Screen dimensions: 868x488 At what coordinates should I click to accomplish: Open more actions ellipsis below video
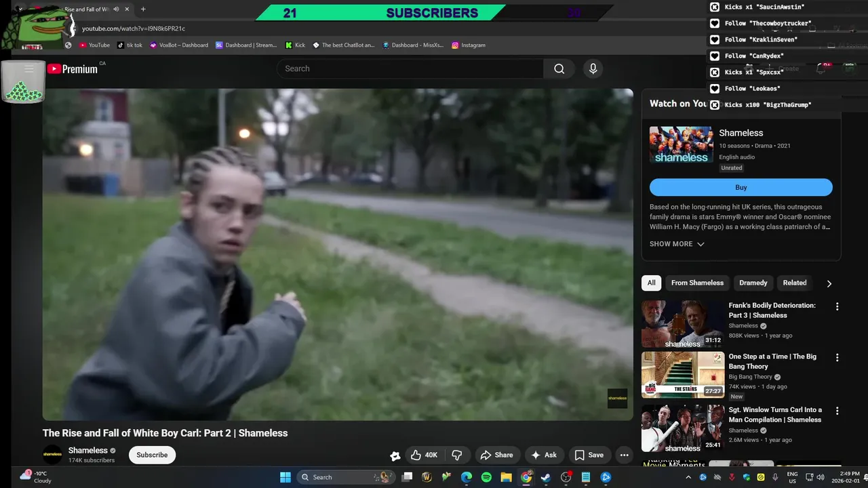point(625,455)
